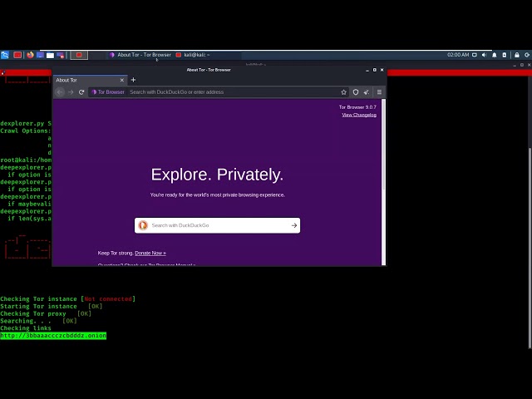532x399 pixels.
Task: Open a new tab with plus button
Action: tap(133, 80)
